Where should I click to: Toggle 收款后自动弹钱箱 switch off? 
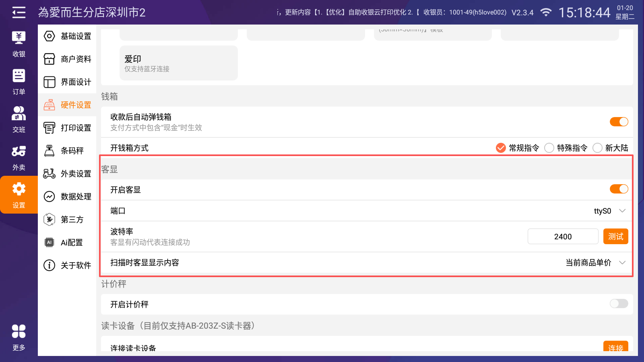click(x=619, y=122)
